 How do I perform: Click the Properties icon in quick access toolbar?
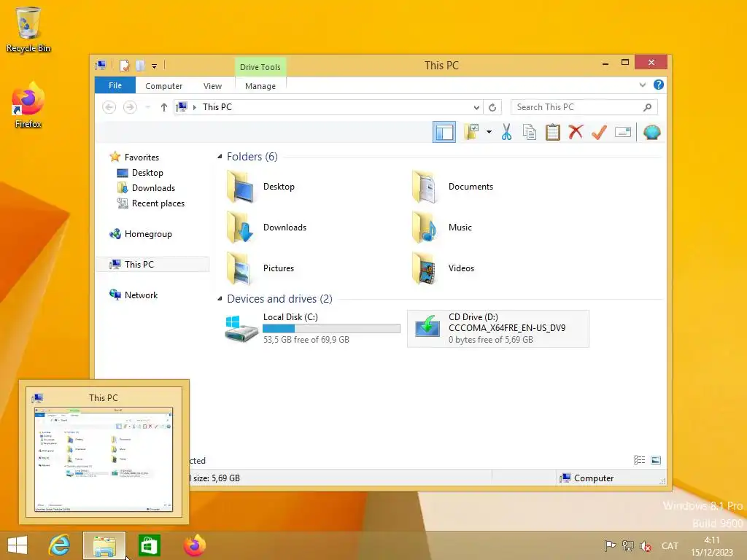click(124, 65)
